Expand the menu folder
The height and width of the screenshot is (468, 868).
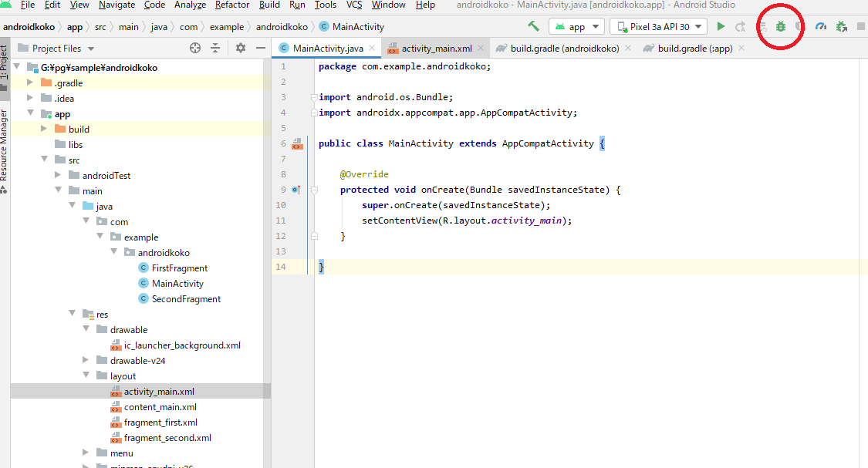tap(86, 452)
